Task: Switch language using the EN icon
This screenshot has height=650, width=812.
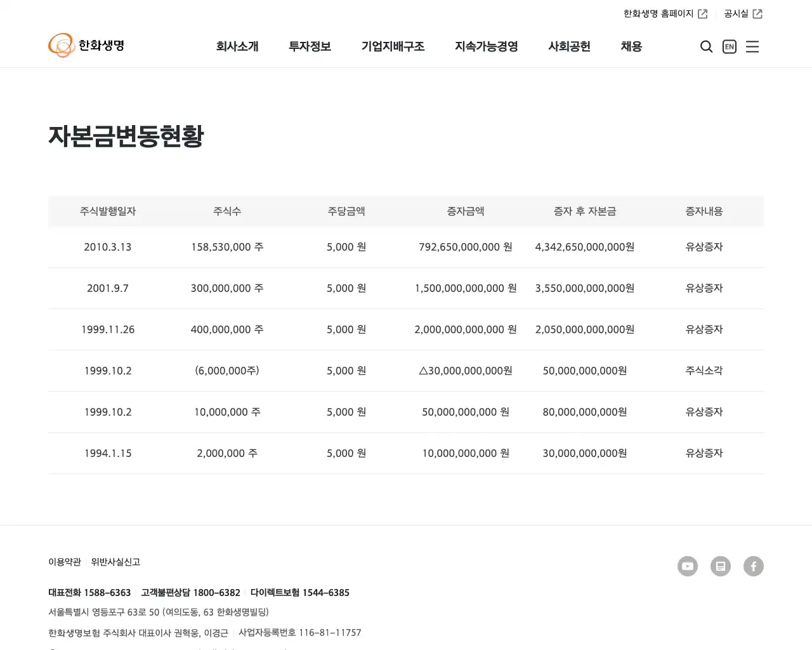Action: point(729,46)
